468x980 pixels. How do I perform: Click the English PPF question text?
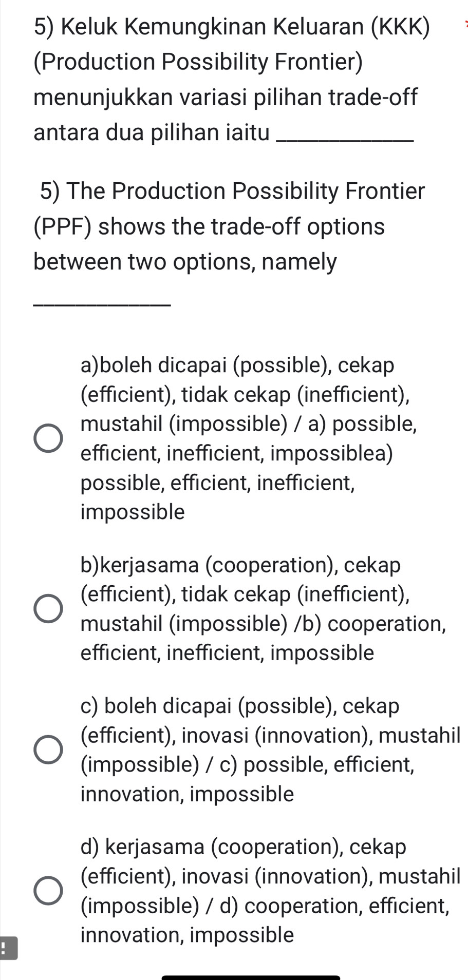[226, 226]
